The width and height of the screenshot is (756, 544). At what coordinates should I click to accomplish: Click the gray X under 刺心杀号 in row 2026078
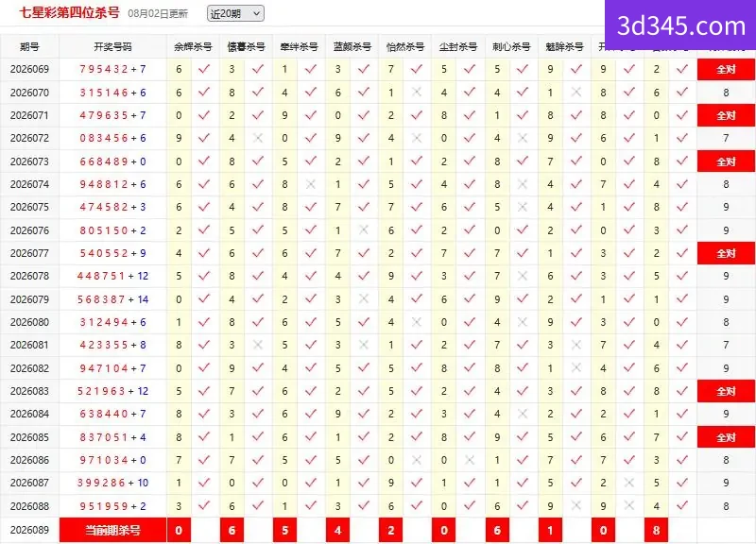[523, 276]
